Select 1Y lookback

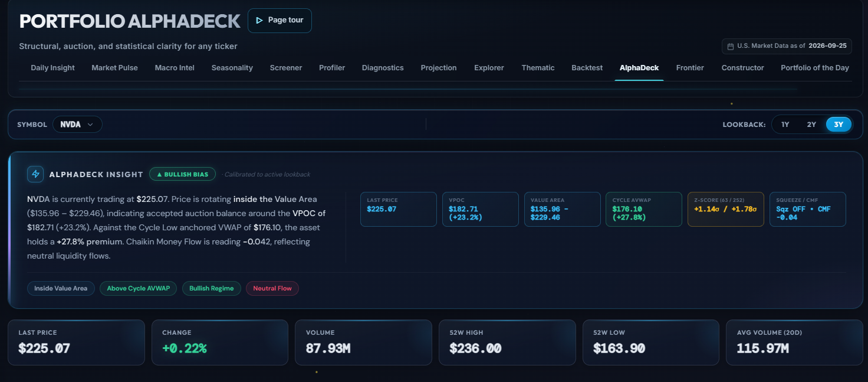tap(785, 125)
